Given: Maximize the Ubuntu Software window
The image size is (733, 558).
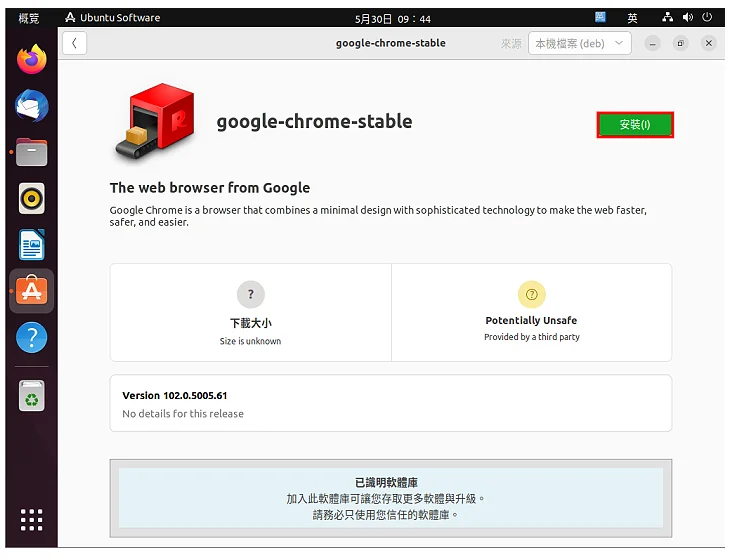Looking at the screenshot, I should pos(680,43).
